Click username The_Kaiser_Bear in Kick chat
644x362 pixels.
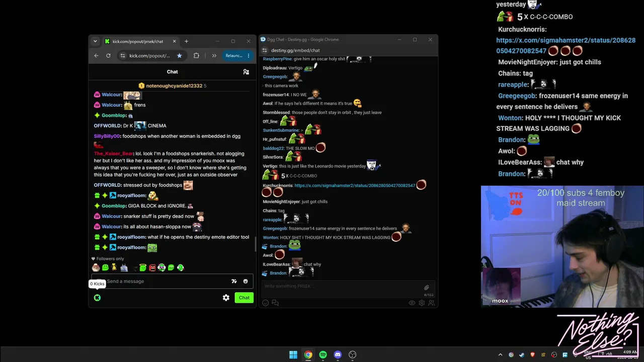coord(113,154)
